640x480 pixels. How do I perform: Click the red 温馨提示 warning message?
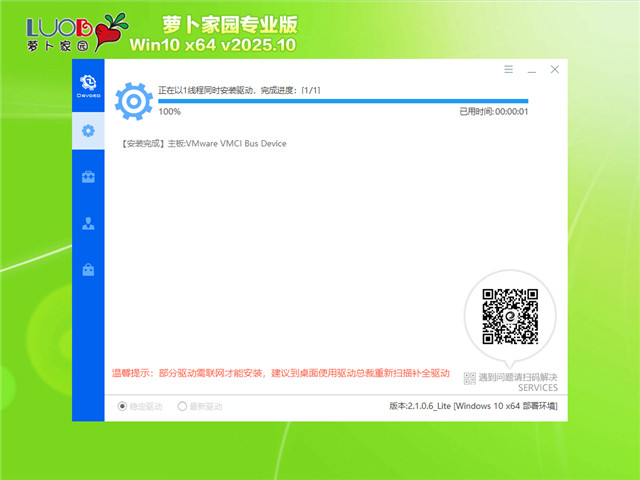(280, 372)
